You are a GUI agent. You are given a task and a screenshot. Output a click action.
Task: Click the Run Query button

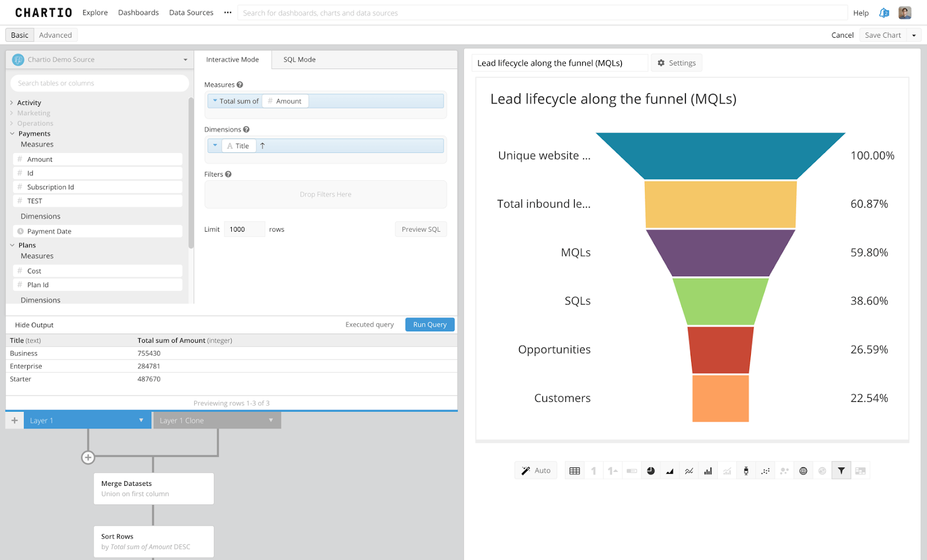point(429,324)
